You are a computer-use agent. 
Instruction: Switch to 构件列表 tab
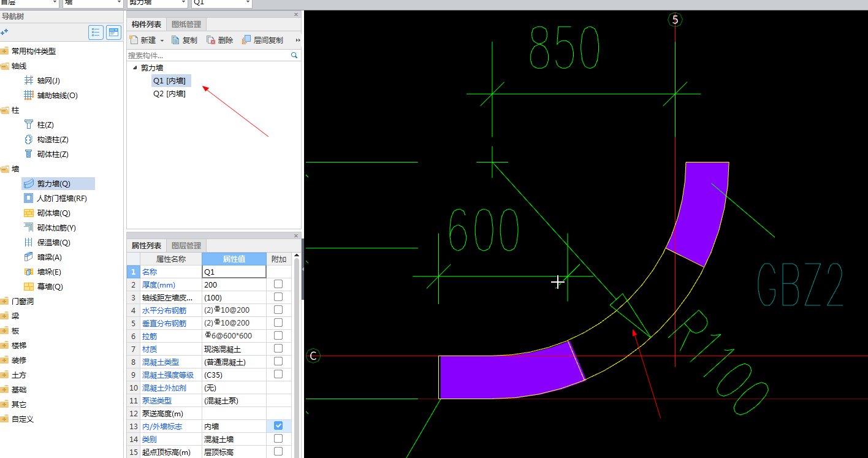[147, 25]
